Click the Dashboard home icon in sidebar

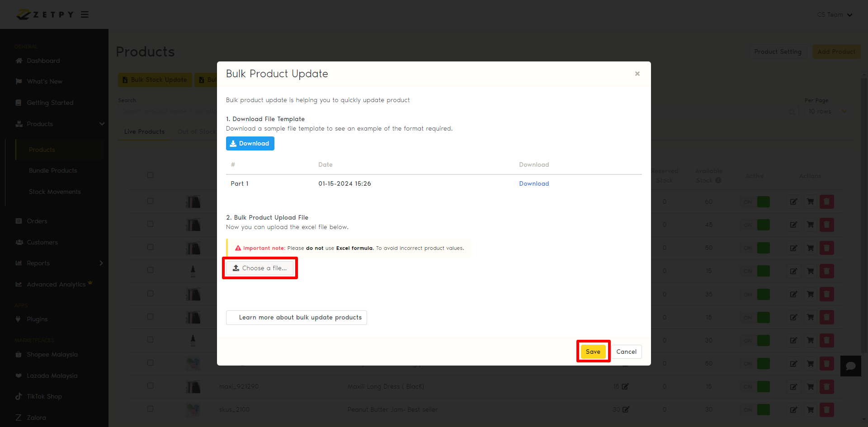(19, 61)
